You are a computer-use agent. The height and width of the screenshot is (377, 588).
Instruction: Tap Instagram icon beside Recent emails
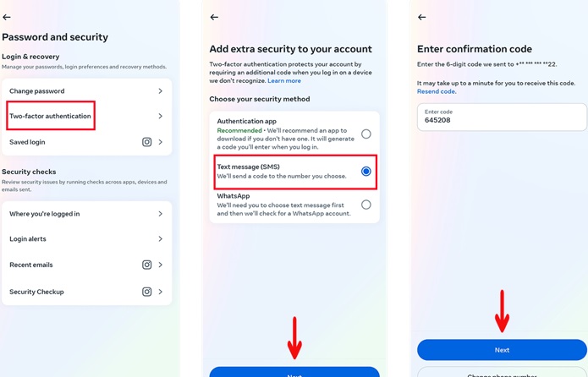pos(146,265)
